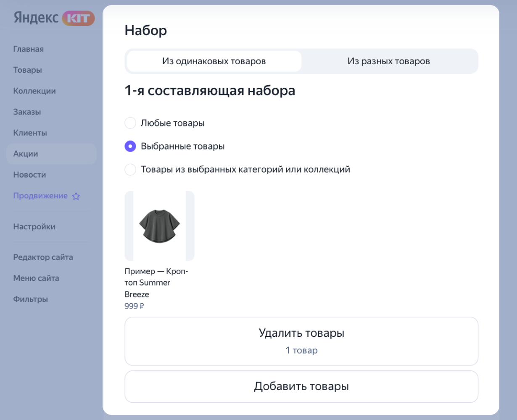Open Настройки in the sidebar

(x=34, y=227)
